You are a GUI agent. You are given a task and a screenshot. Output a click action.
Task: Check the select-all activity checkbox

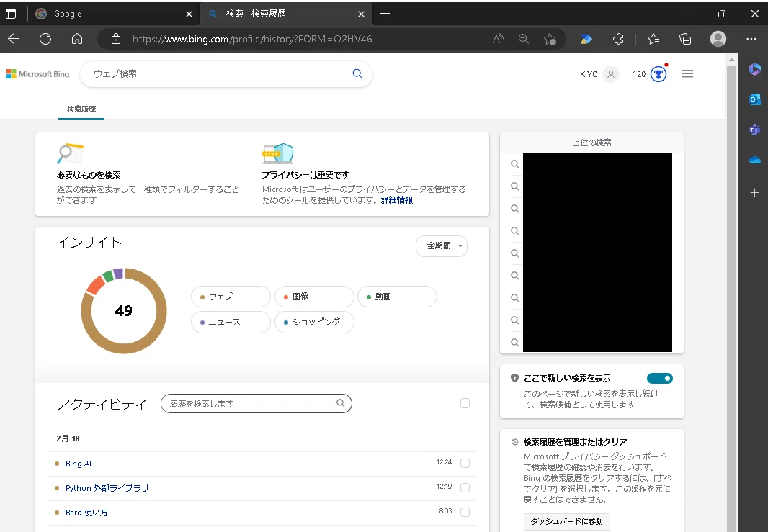tap(465, 403)
